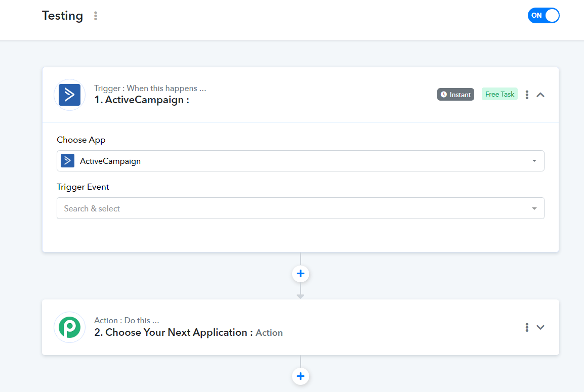The width and height of the screenshot is (584, 392).
Task: Open the Trigger Event search dropdown
Action: pos(301,208)
